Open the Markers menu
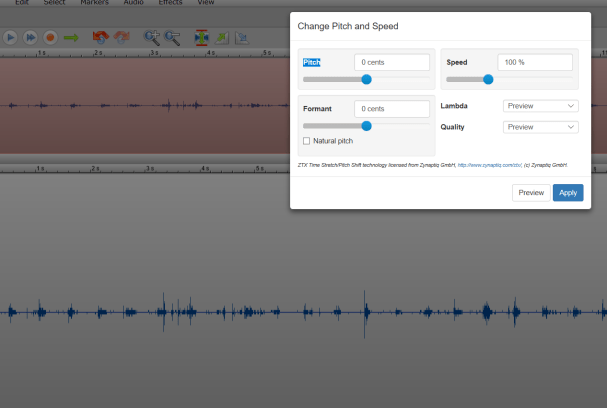This screenshot has height=408, width=607. (x=94, y=3)
